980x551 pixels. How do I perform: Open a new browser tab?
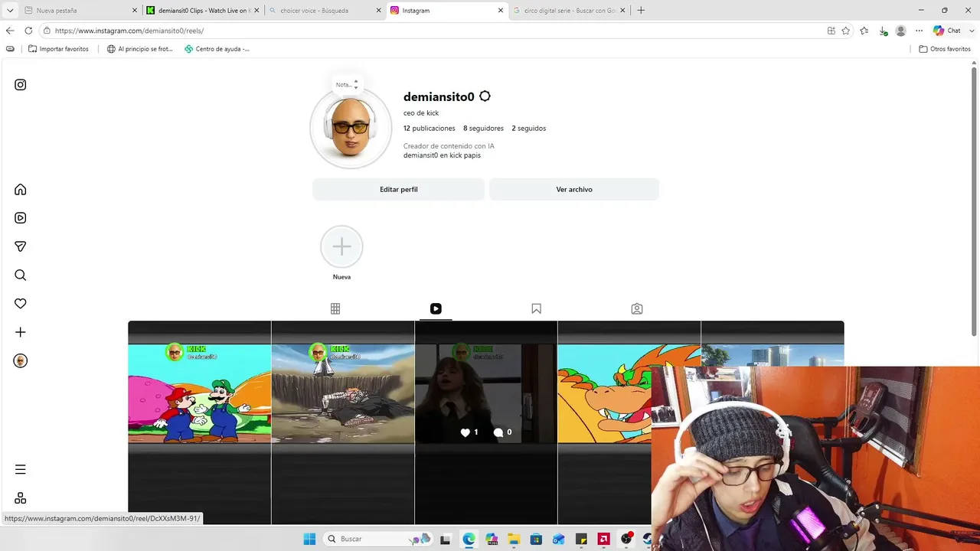[x=641, y=11]
